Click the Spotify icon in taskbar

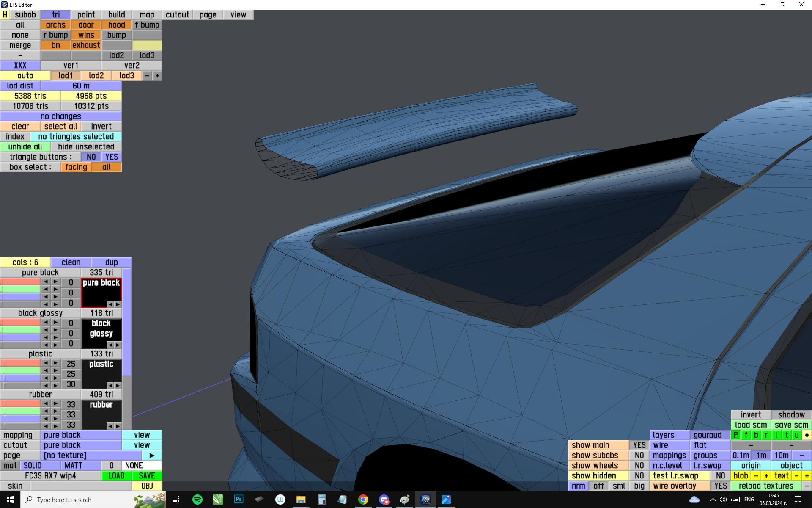click(197, 500)
